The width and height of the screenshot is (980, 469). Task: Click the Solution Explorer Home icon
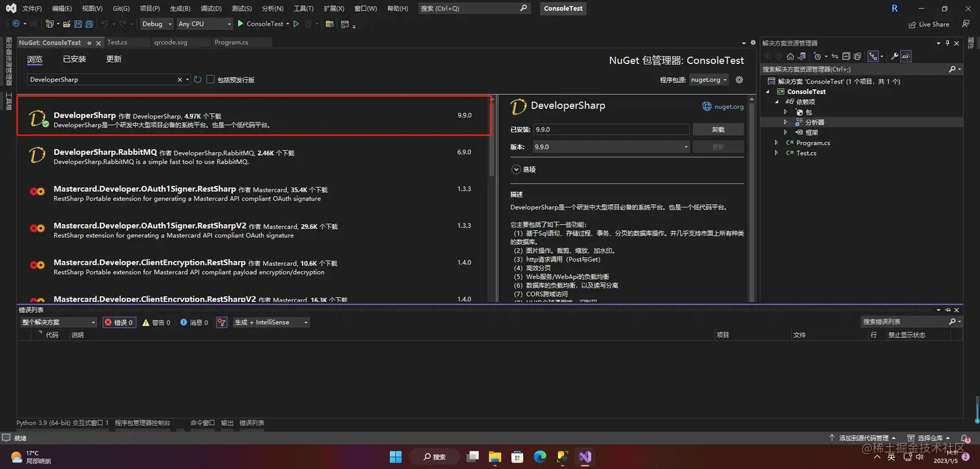pos(790,56)
